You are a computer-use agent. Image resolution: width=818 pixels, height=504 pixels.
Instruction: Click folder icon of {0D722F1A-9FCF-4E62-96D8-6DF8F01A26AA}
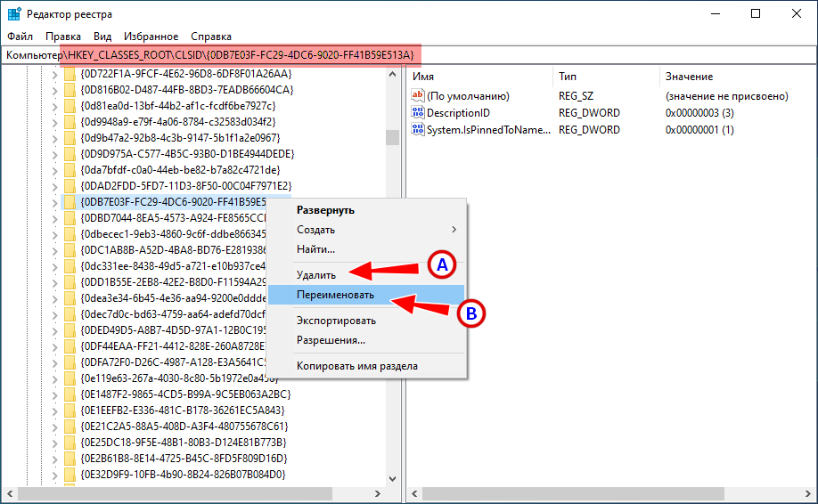tap(70, 74)
